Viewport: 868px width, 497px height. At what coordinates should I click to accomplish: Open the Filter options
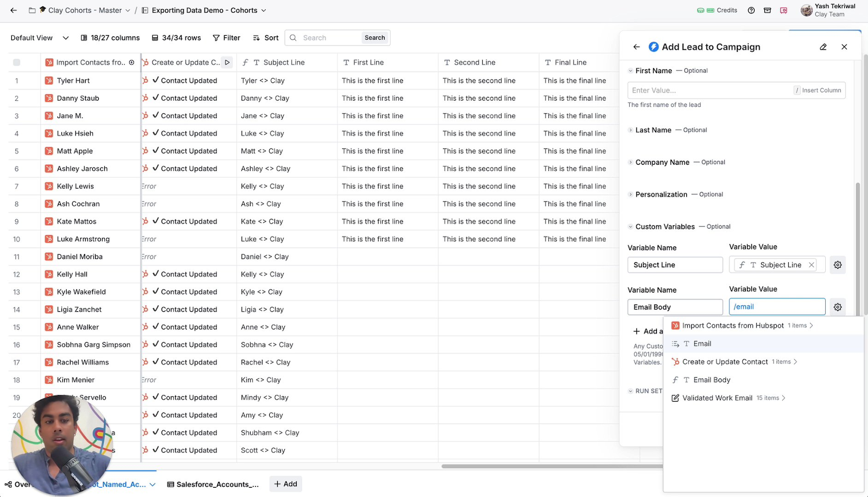point(226,38)
